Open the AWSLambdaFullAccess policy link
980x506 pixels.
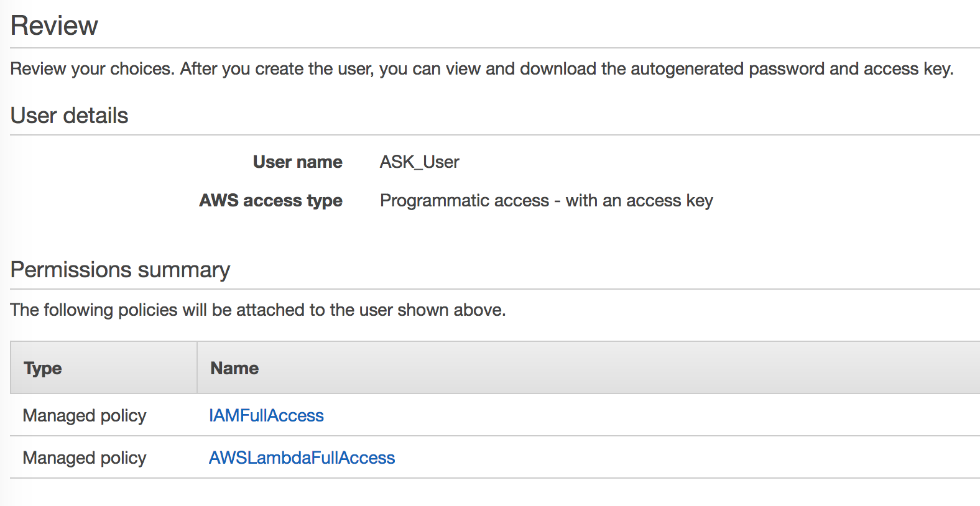[x=302, y=458]
